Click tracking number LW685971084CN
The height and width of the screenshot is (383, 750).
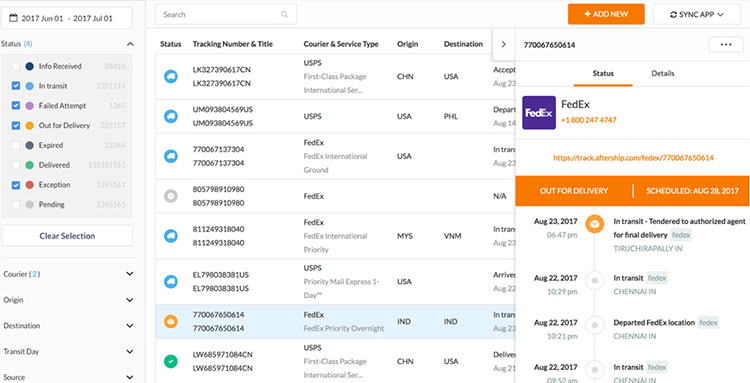coord(222,355)
